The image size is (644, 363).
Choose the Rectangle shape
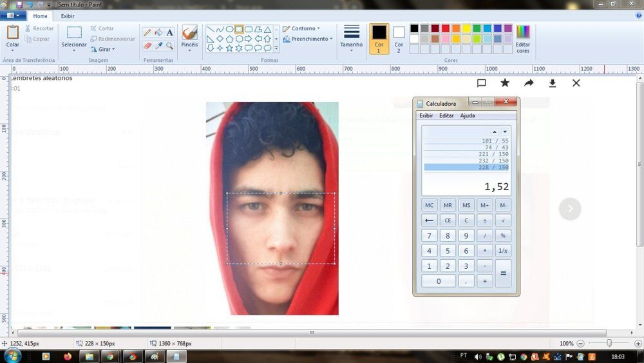pyautogui.click(x=239, y=30)
